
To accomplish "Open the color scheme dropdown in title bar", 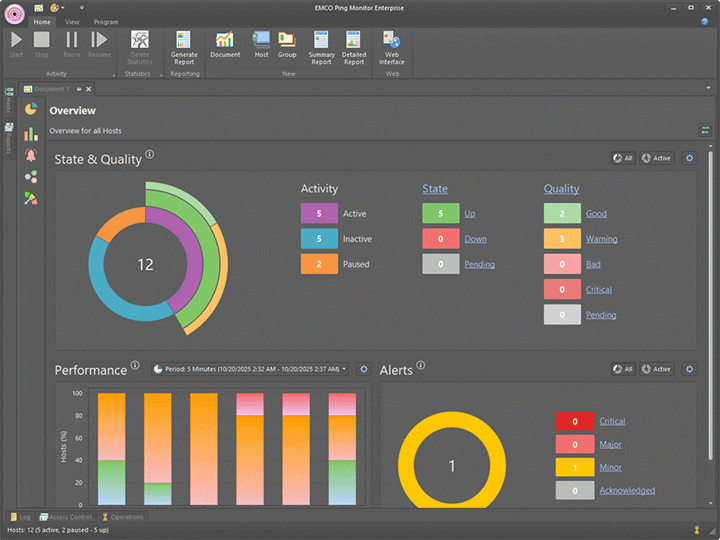I will pos(57,8).
